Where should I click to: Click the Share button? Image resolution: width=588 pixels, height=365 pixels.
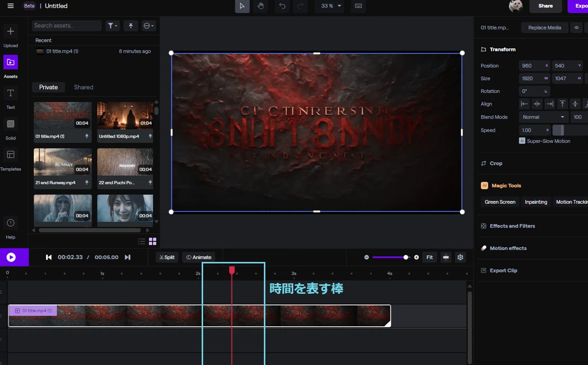pyautogui.click(x=545, y=6)
